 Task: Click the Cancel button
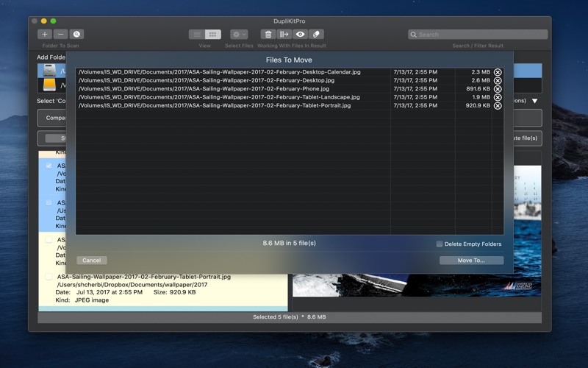(91, 261)
